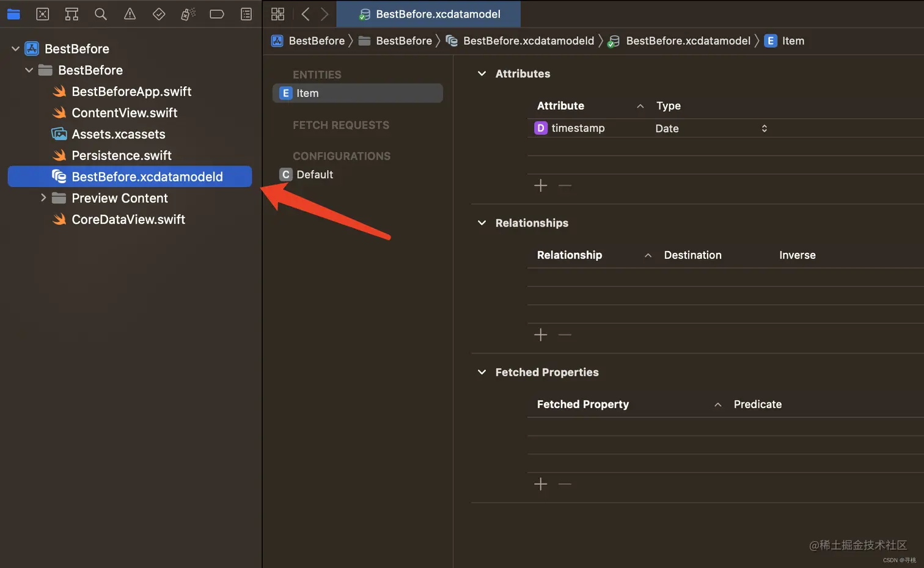Viewport: 924px width, 568px height.
Task: Click BestBefore.xcdatamodel breadcrumb
Action: 680,41
